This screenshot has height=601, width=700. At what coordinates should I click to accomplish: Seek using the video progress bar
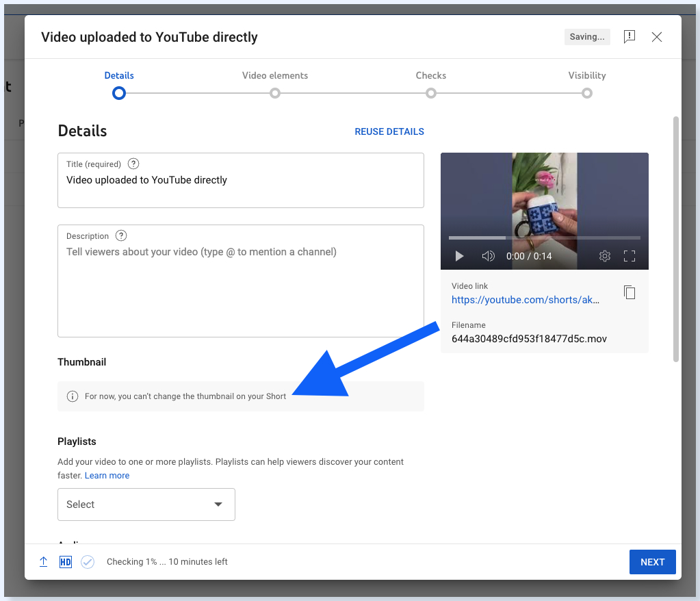[544, 238]
